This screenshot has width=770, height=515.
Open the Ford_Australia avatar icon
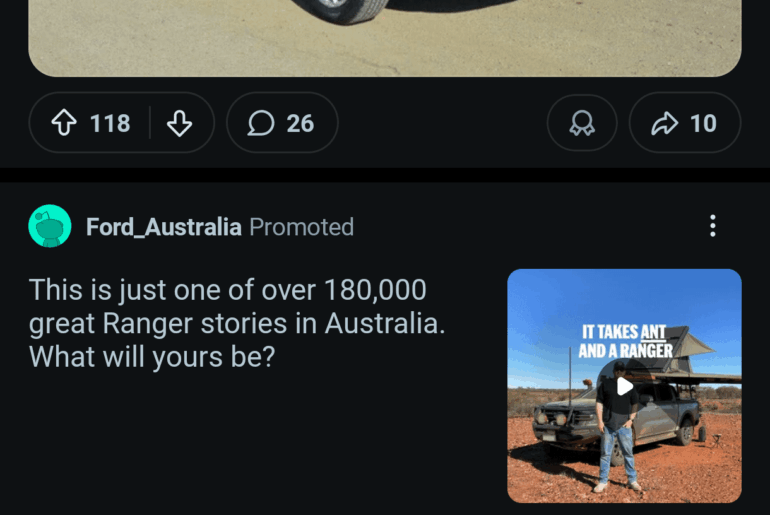[50, 226]
